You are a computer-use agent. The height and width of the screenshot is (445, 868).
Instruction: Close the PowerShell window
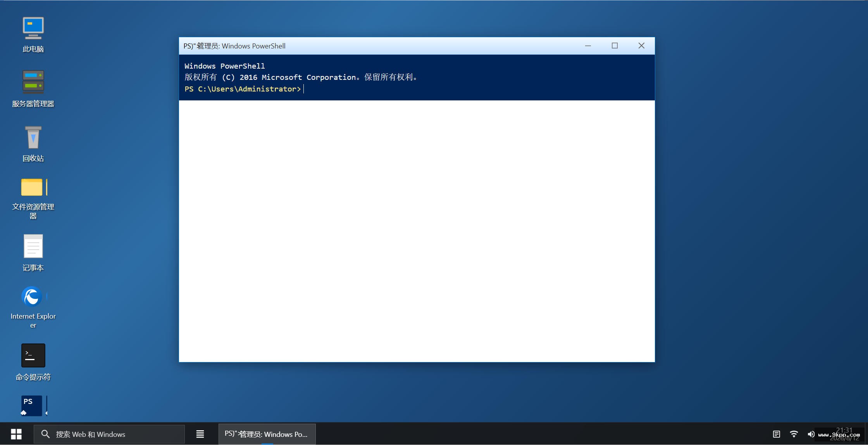641,46
